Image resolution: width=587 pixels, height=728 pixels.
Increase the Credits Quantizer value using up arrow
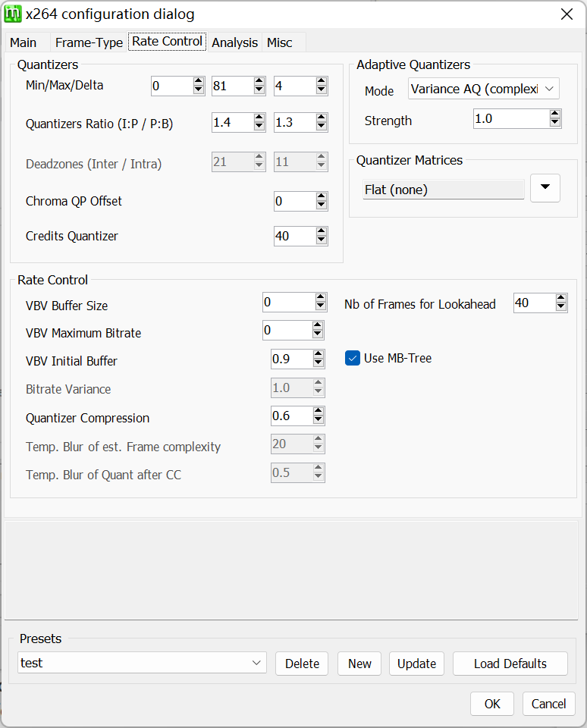point(322,232)
